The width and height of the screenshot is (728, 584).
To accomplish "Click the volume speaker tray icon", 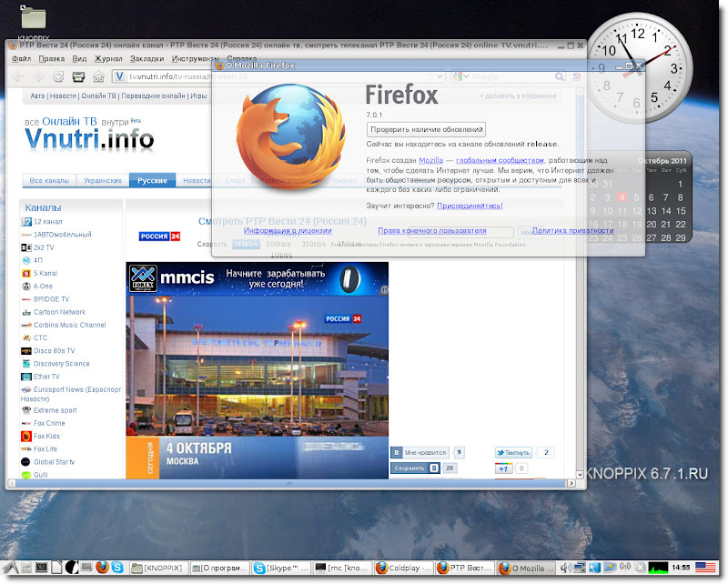I will 565,568.
